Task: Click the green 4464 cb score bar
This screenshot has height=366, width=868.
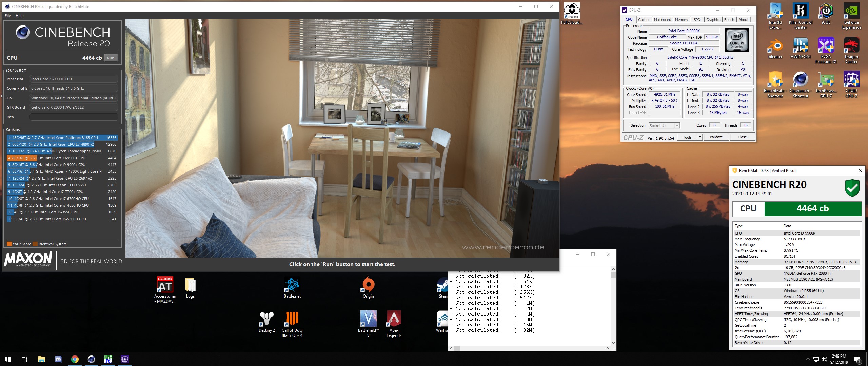Action: tap(812, 209)
